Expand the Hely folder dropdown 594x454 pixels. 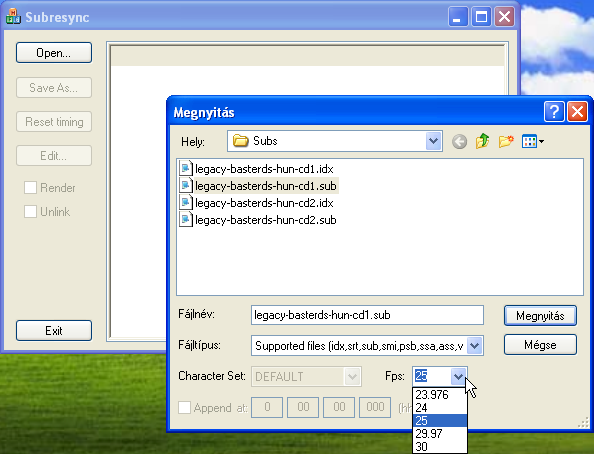tap(433, 141)
